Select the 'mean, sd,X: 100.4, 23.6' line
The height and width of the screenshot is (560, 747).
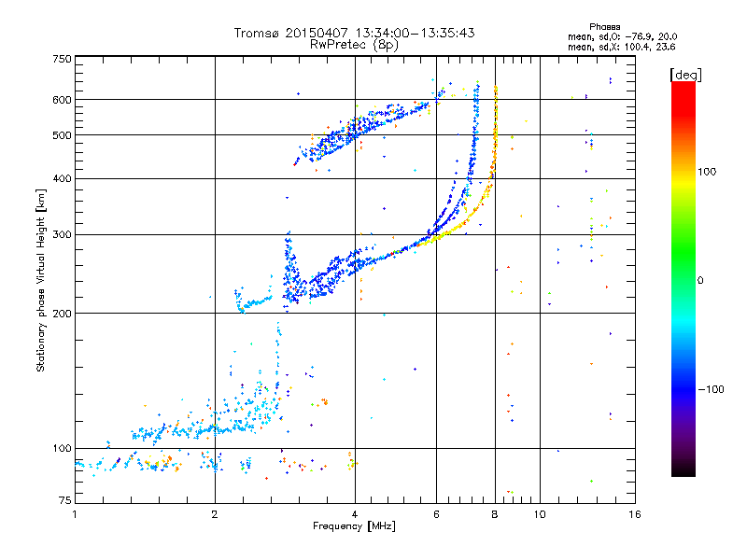coord(621,47)
